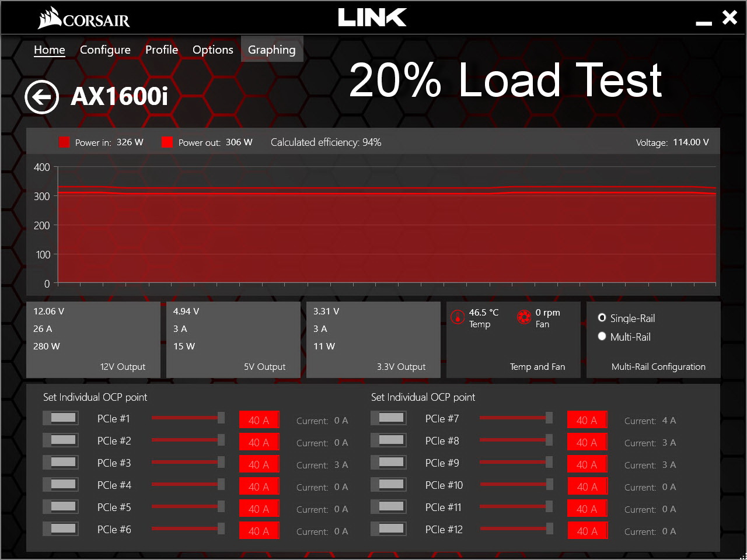Click the PCIe #9 OCP slider handle

coord(549,462)
